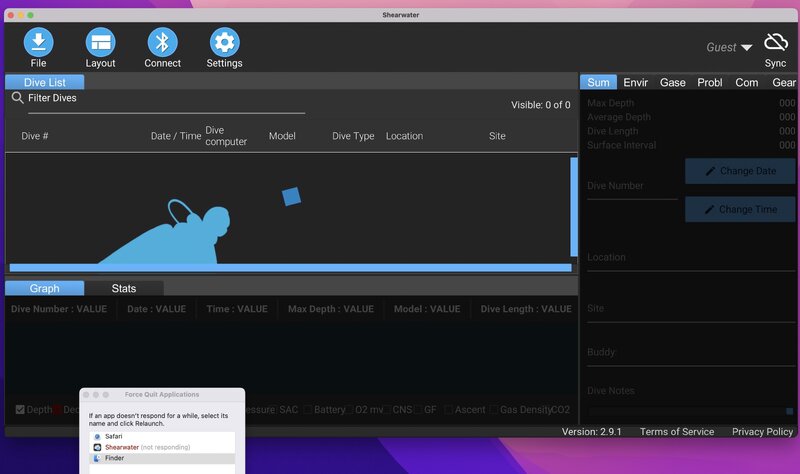Sort by Model column header
The height and width of the screenshot is (474, 800).
click(x=282, y=136)
